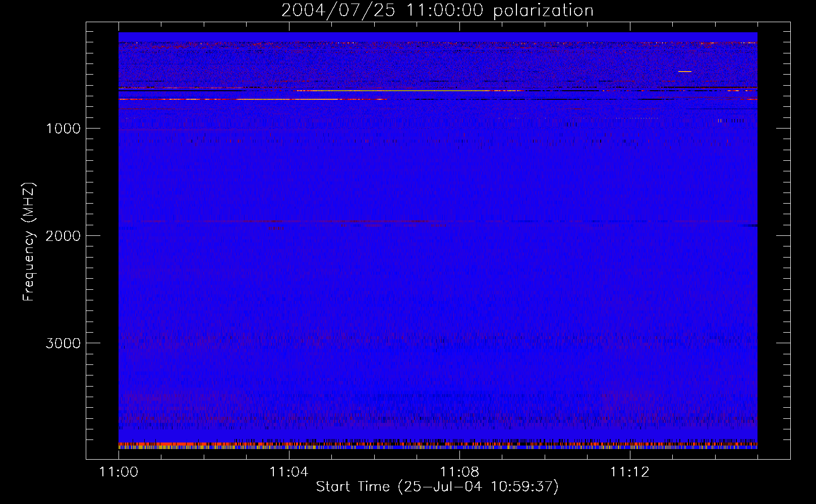Click the "11:12" time tick label

[630, 472]
